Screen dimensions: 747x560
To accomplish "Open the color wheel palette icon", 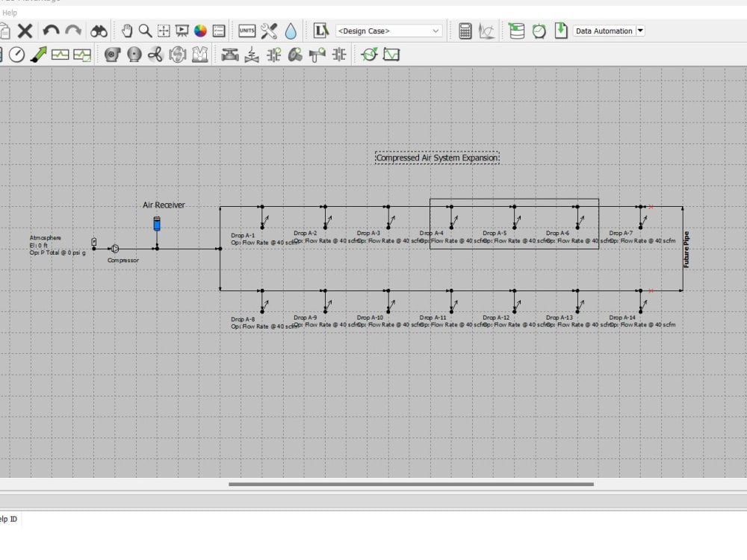I will (x=199, y=31).
